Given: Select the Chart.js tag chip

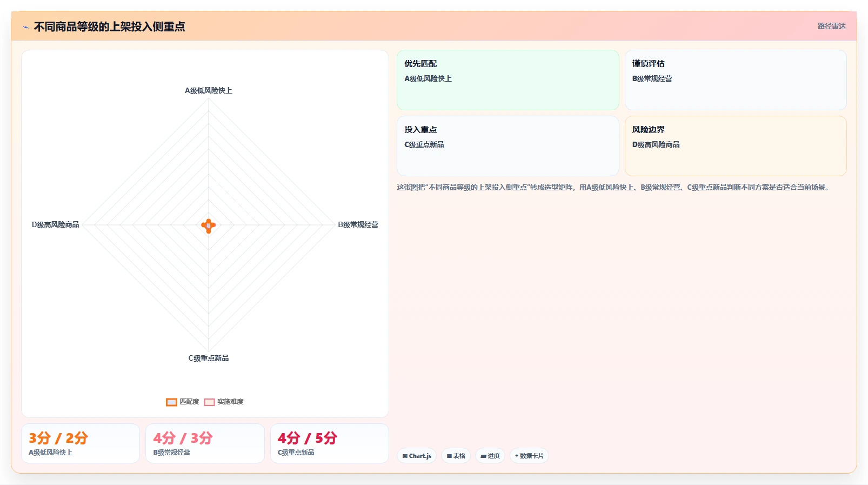Looking at the screenshot, I should click(417, 456).
